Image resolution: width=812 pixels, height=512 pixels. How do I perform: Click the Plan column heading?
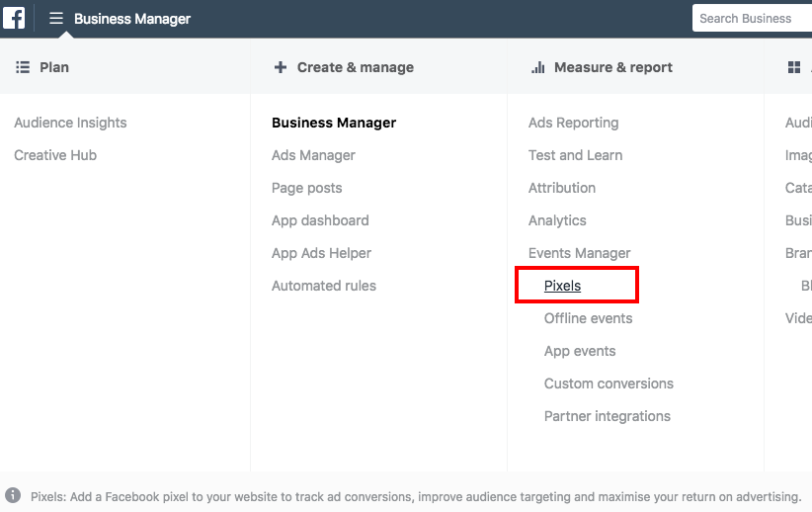point(54,67)
